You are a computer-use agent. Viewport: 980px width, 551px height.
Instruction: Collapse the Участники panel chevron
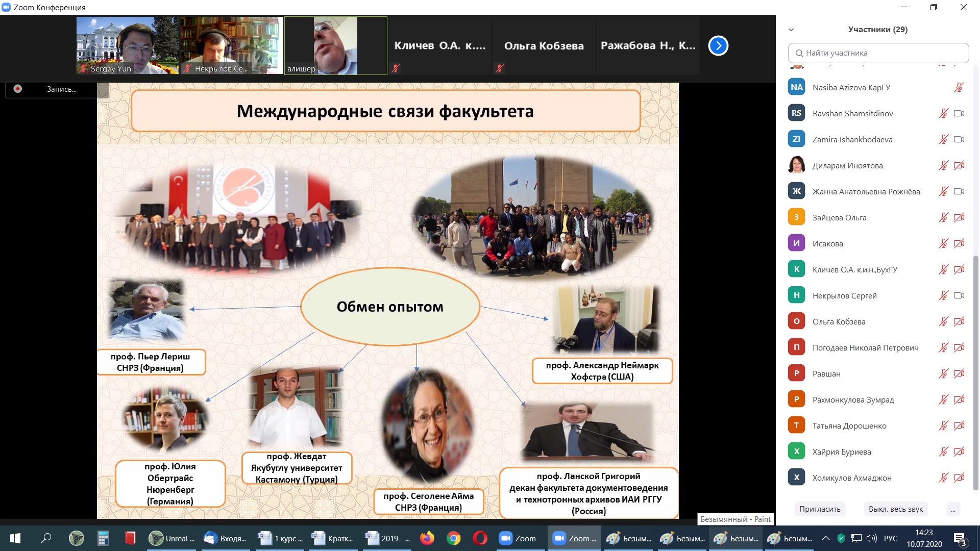click(791, 30)
